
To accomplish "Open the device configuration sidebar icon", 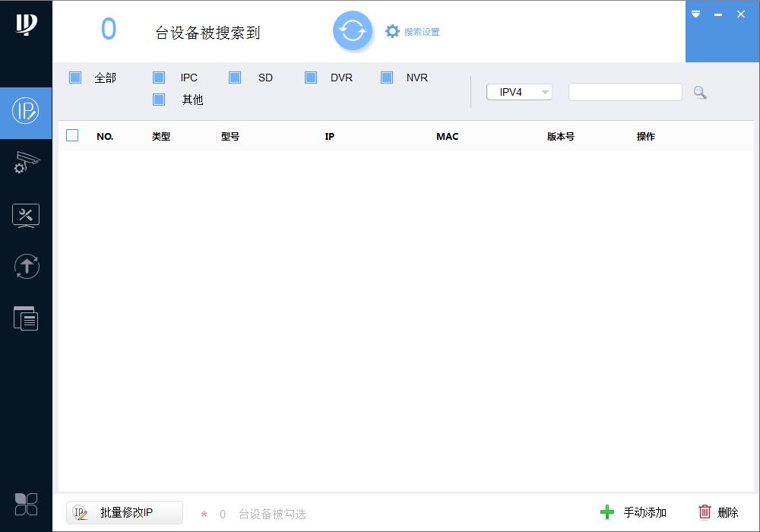I will tap(26, 164).
